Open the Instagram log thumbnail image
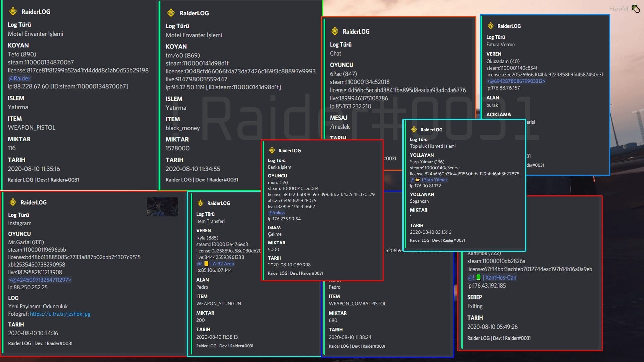Viewport: 644px width, 362px height. pyautogui.click(x=162, y=207)
